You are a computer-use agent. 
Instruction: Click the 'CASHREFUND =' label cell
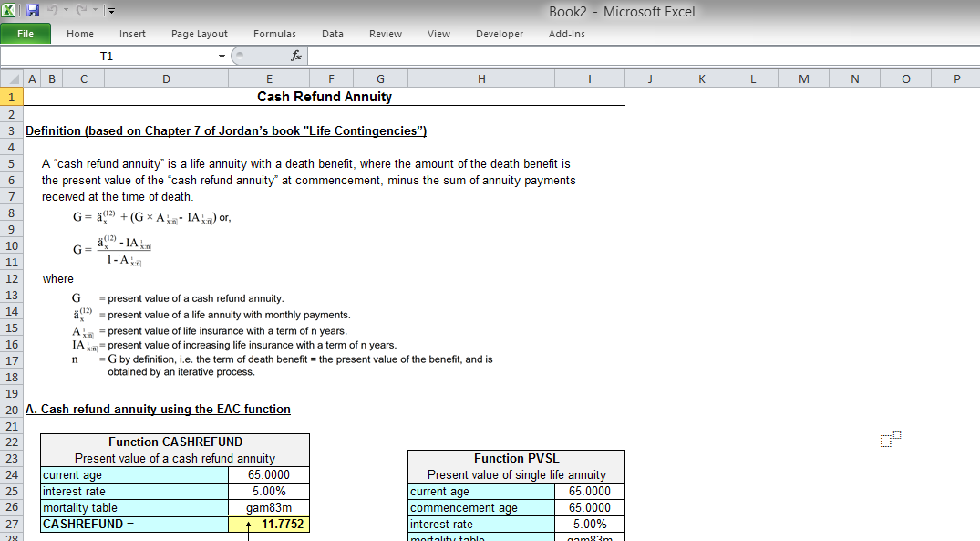(135, 524)
